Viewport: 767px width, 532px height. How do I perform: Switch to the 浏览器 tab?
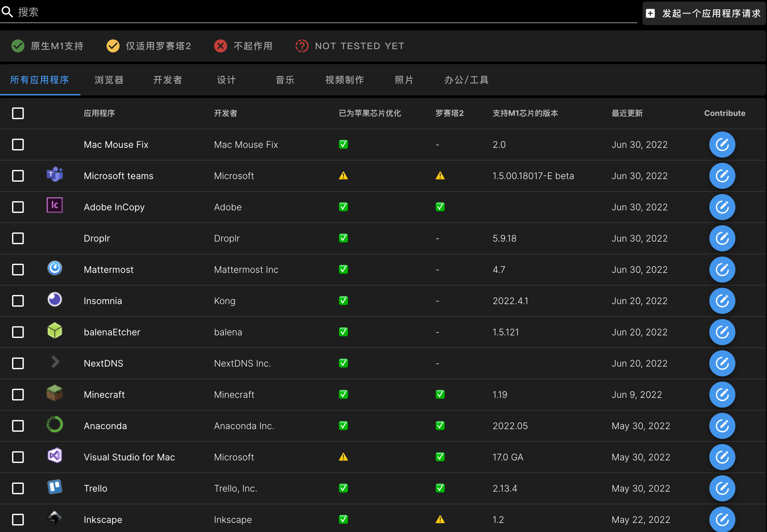(109, 80)
